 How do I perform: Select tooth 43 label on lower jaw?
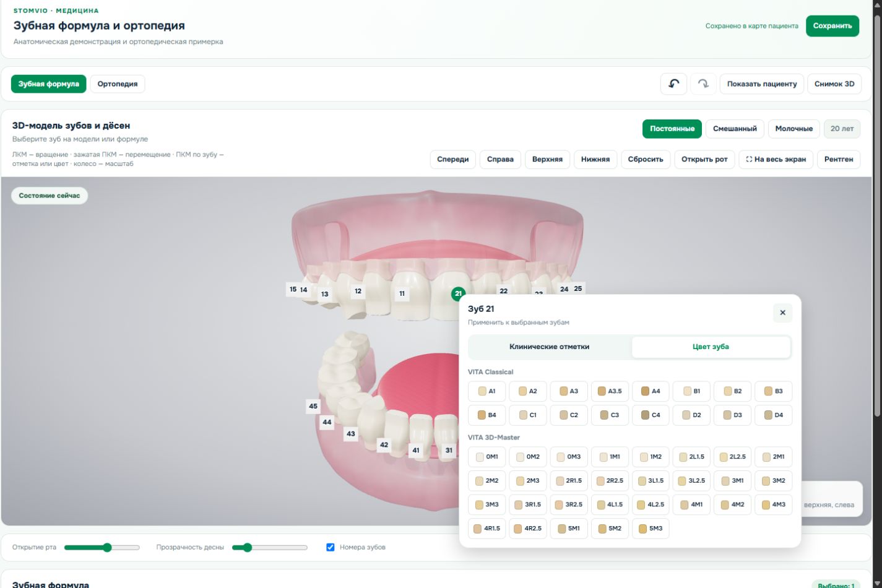351,434
